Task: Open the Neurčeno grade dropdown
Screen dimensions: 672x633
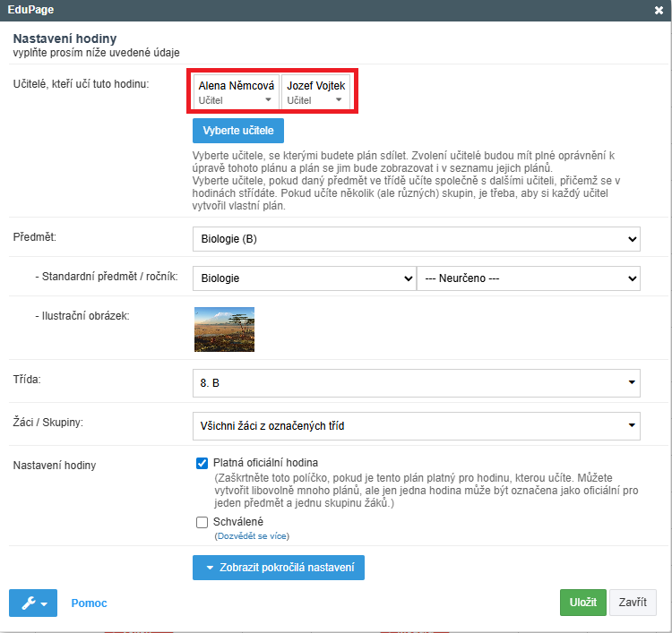Action: (529, 278)
